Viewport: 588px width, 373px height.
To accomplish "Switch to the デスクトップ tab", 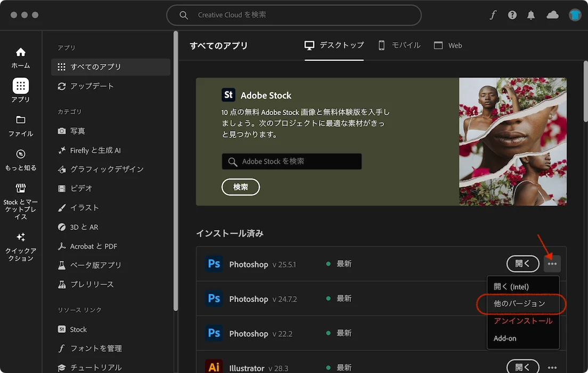I will 334,45.
